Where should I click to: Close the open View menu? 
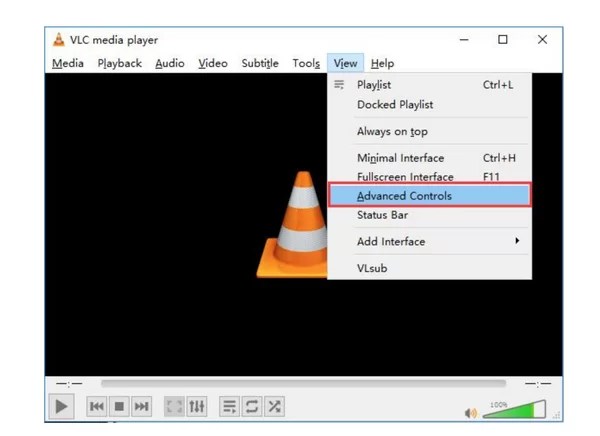345,63
